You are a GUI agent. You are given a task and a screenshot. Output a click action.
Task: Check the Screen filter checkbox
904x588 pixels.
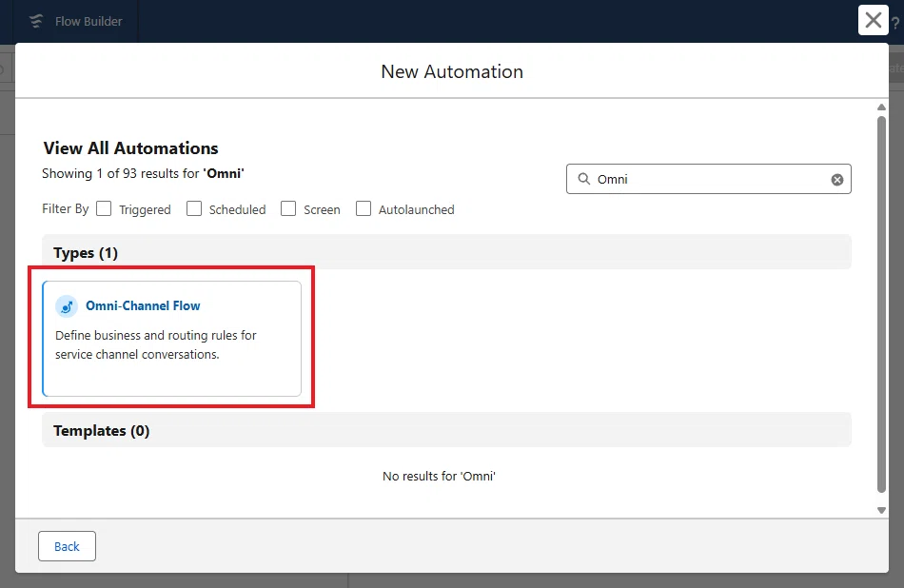coord(288,208)
